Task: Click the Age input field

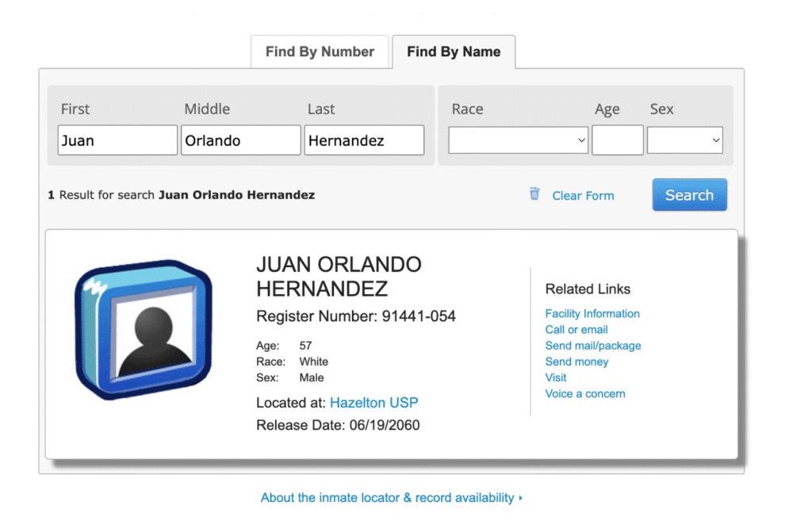Action: 617,140
